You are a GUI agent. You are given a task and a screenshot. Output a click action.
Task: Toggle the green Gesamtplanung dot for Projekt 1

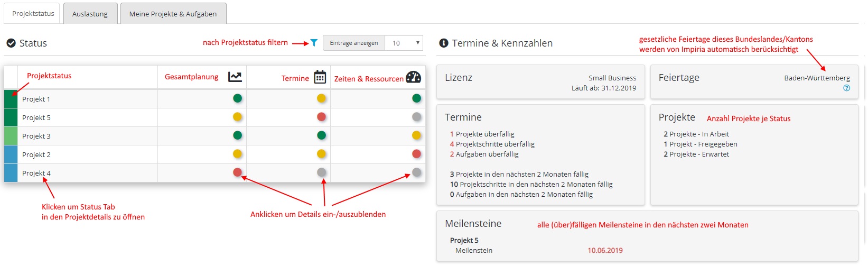[238, 98]
